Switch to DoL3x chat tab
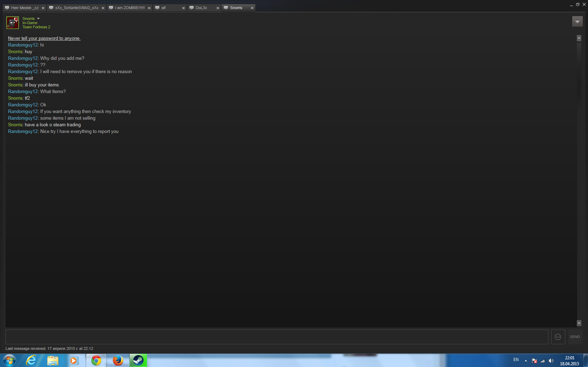This screenshot has height=367, width=588. pos(201,8)
